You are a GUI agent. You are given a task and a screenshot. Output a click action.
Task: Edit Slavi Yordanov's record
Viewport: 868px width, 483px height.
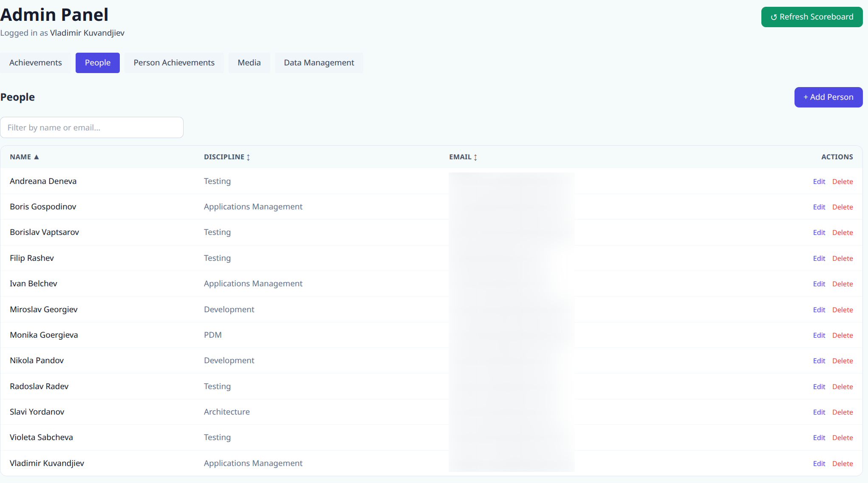tap(819, 412)
